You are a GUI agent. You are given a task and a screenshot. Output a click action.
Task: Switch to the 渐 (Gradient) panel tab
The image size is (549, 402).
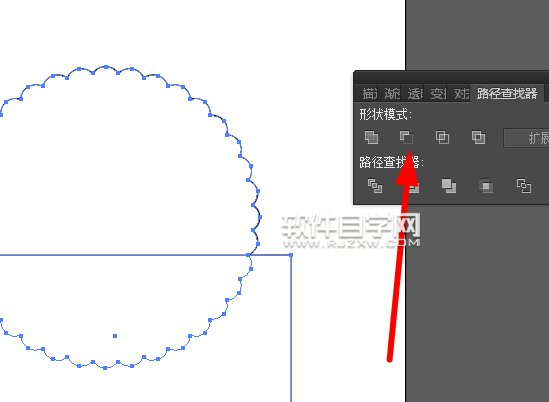(391, 93)
